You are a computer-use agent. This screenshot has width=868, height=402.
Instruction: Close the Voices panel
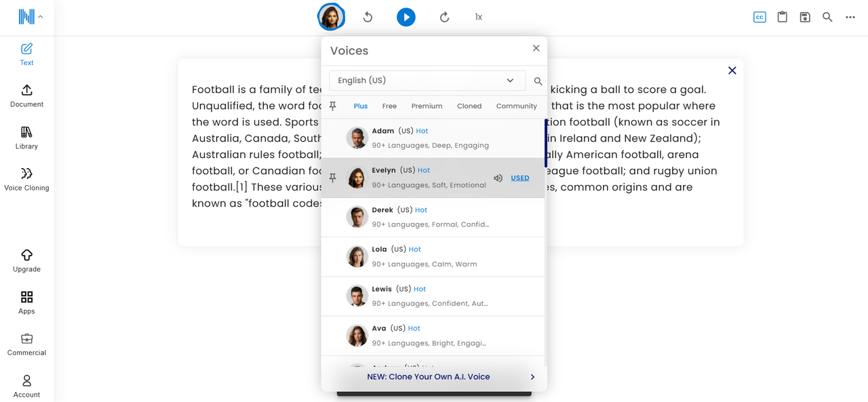pos(536,48)
